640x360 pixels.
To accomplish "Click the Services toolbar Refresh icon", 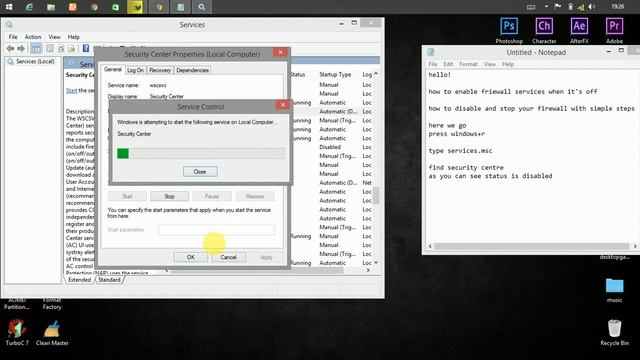I will (61, 49).
